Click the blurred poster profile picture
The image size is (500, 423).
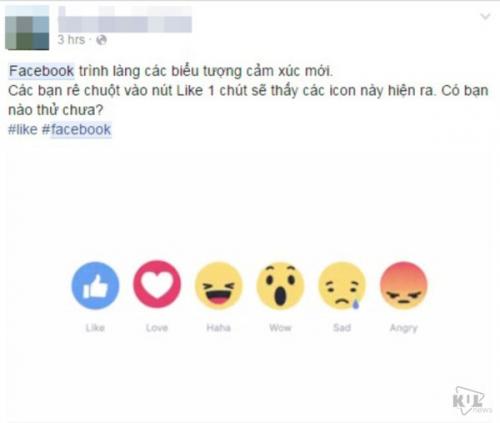click(x=27, y=28)
